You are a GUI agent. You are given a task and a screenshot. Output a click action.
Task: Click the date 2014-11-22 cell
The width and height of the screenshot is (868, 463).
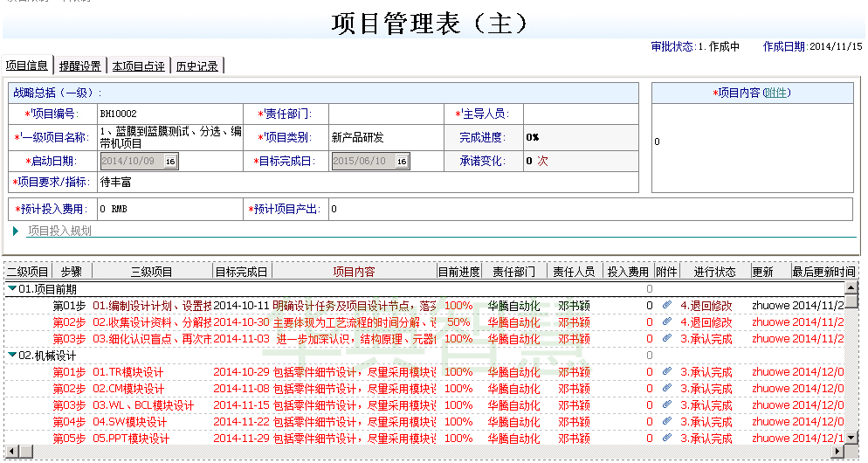pos(241,421)
